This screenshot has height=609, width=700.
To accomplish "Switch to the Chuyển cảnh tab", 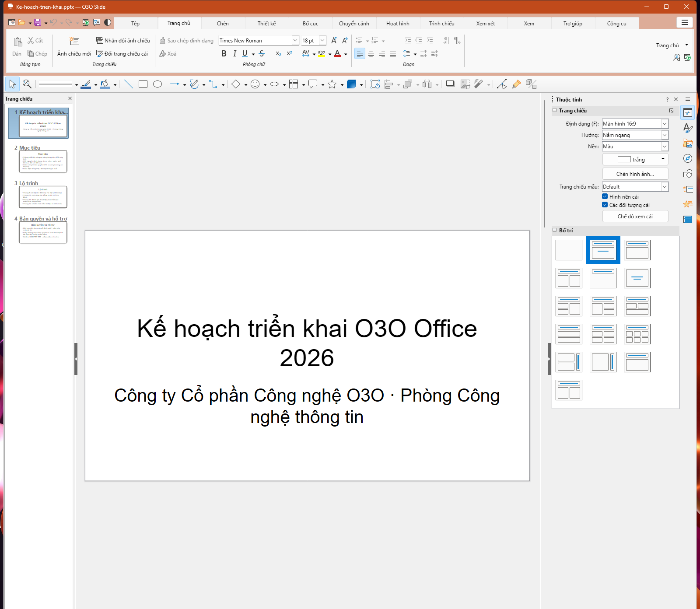I will [354, 24].
